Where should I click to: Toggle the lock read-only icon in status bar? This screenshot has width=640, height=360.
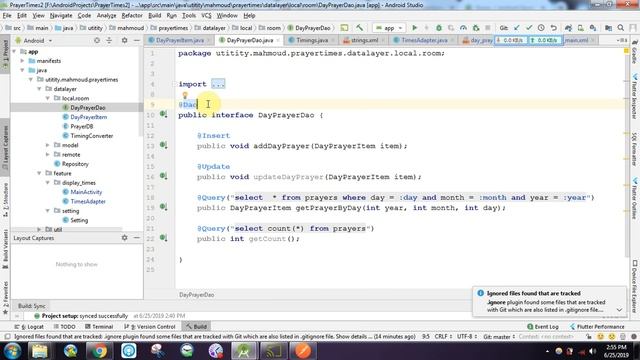pyautogui.click(x=588, y=337)
